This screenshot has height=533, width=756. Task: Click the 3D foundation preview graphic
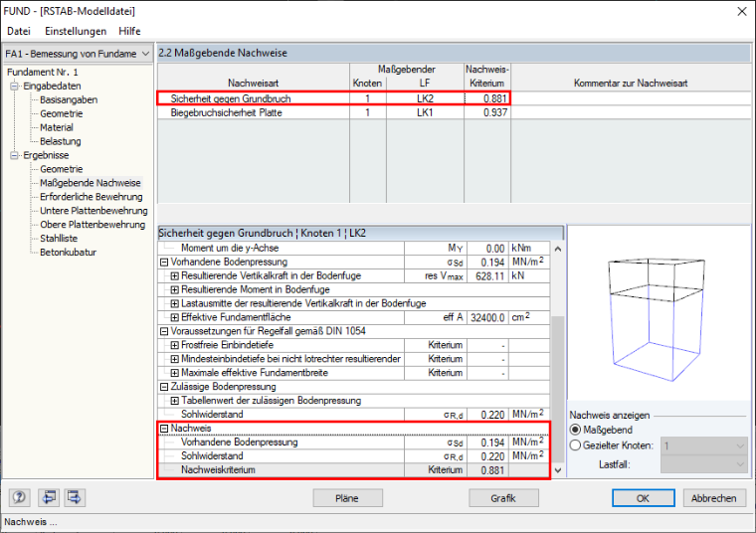click(x=656, y=319)
